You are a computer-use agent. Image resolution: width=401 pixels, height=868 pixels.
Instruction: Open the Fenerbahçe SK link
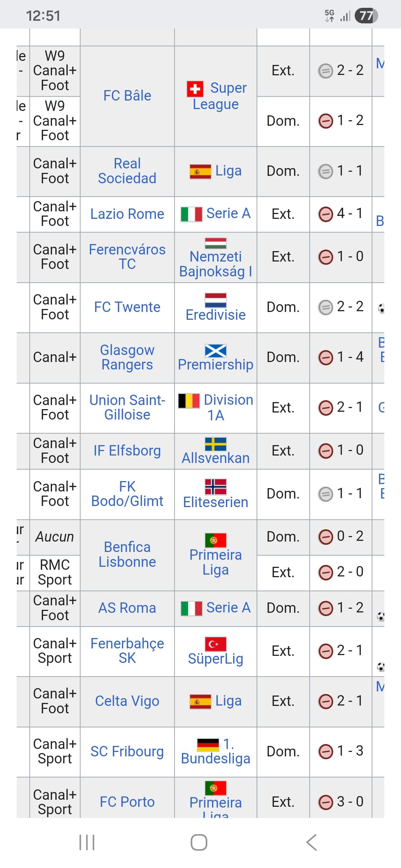(x=127, y=651)
